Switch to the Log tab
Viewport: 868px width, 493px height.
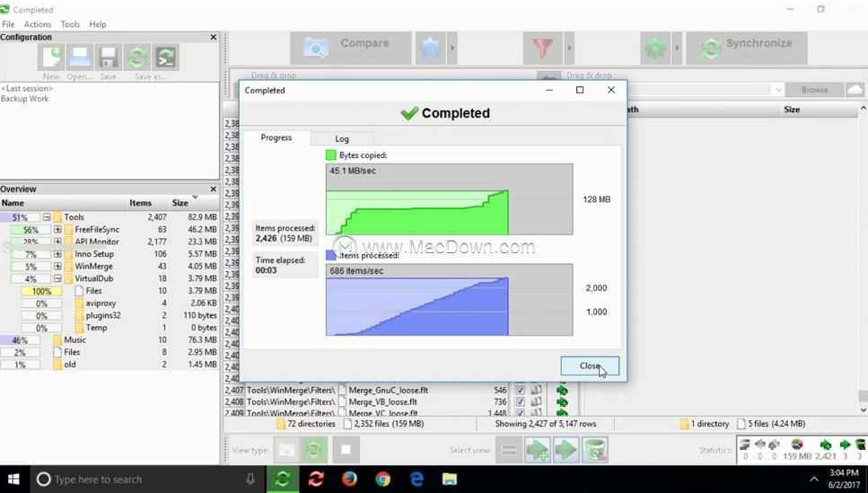point(342,138)
